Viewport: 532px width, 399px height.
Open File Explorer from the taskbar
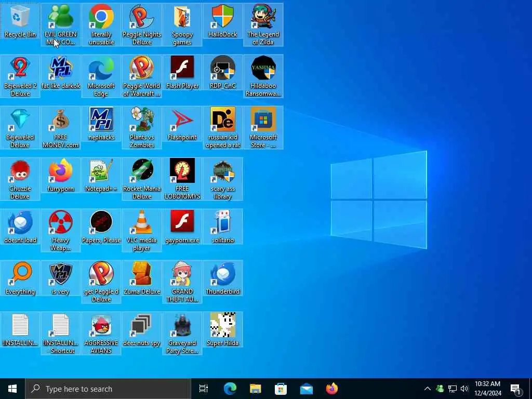click(x=255, y=389)
